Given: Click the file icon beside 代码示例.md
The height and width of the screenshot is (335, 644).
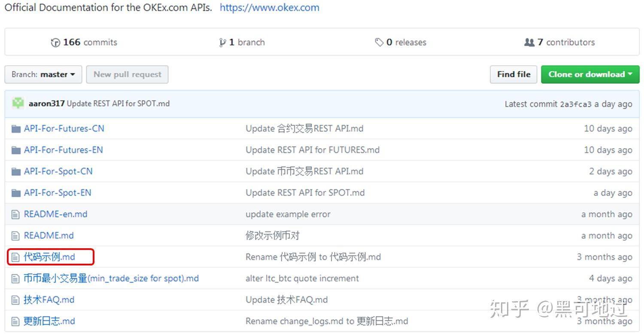Looking at the screenshot, I should pos(15,257).
